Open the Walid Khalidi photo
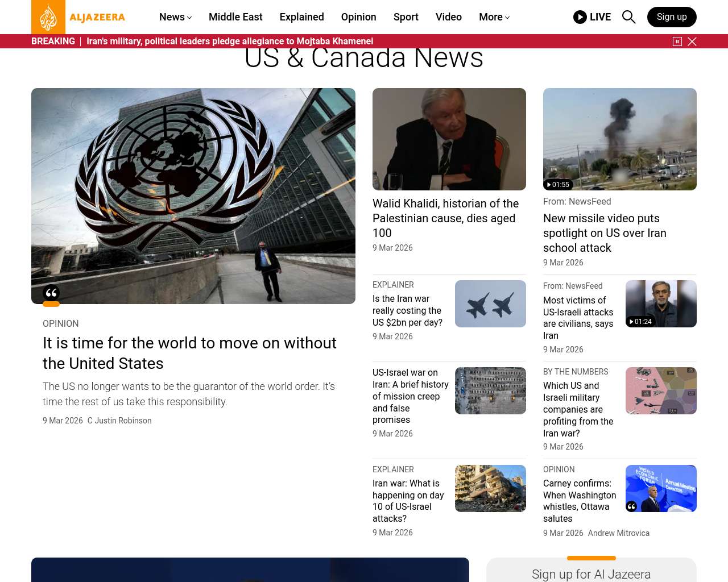This screenshot has width=728, height=582. tap(449, 139)
